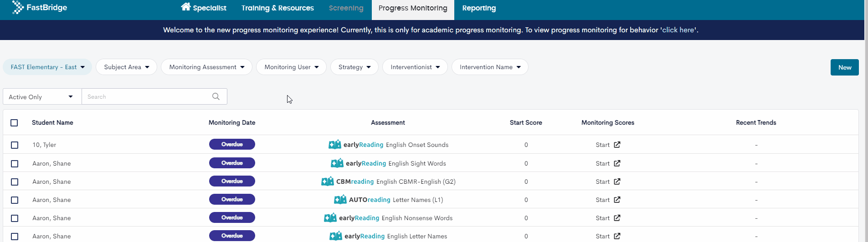Click the Start Score column header
Screen dimensions: 868x242
coord(526,123)
